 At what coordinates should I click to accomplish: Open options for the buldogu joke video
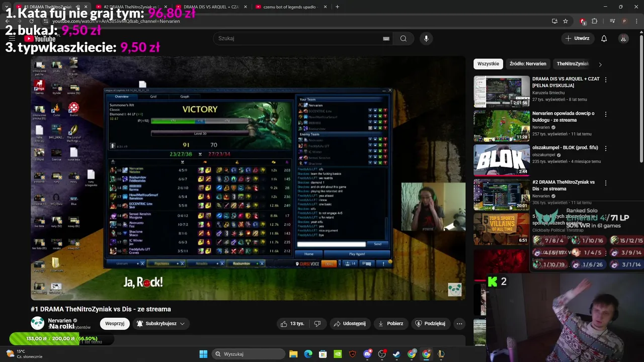605,114
